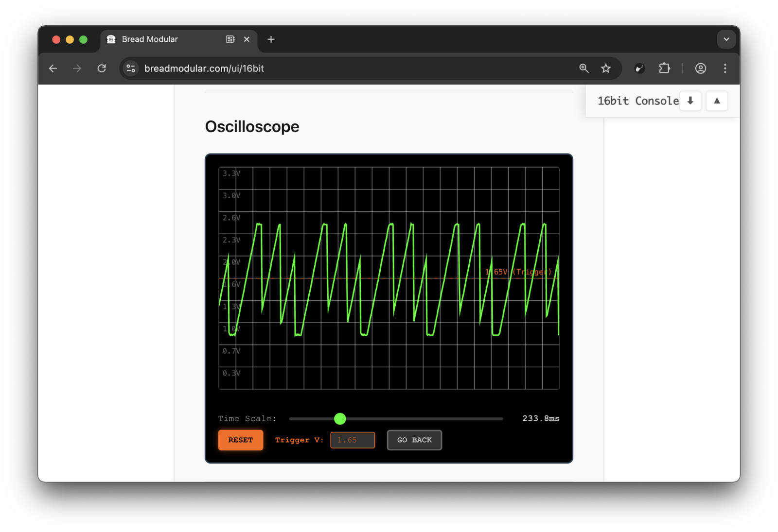Bookmark this page with the star icon
The width and height of the screenshot is (778, 532).
(606, 69)
